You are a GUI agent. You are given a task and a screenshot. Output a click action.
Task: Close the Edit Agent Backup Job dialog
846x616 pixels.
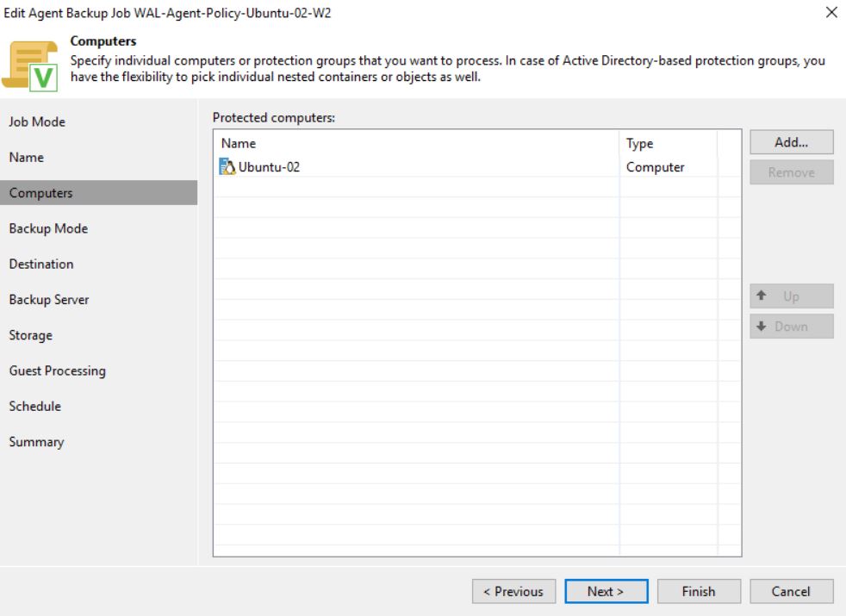(831, 12)
